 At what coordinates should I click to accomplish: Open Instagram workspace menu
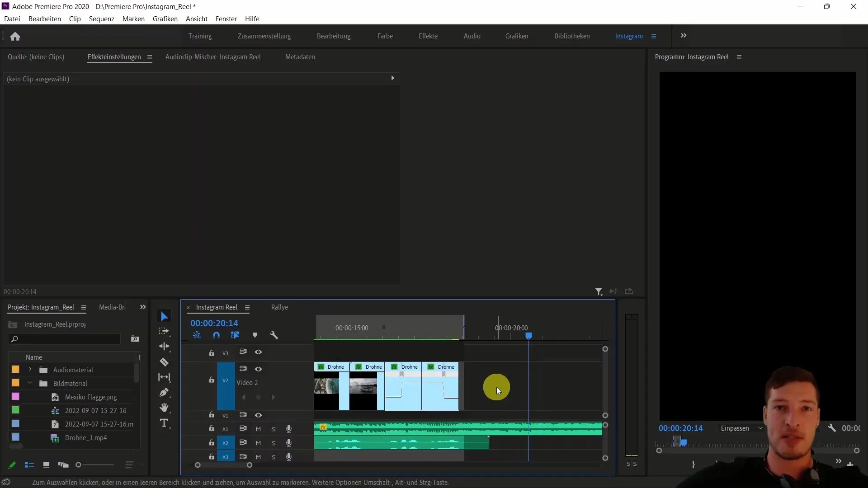(x=654, y=36)
